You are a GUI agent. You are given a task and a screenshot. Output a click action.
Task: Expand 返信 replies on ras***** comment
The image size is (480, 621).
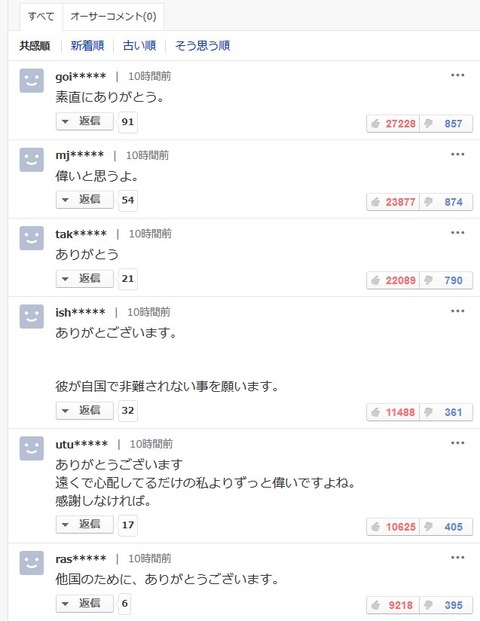85,603
